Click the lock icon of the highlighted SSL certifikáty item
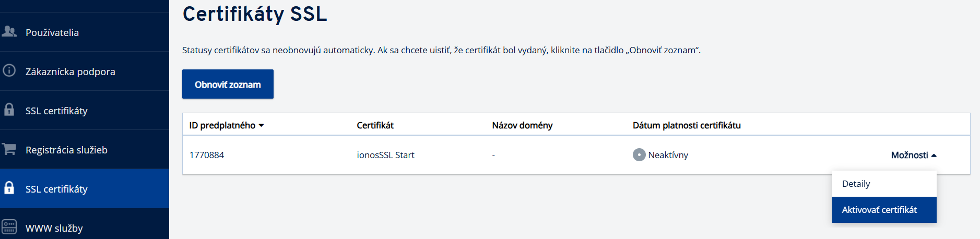980x239 pixels. click(x=9, y=188)
